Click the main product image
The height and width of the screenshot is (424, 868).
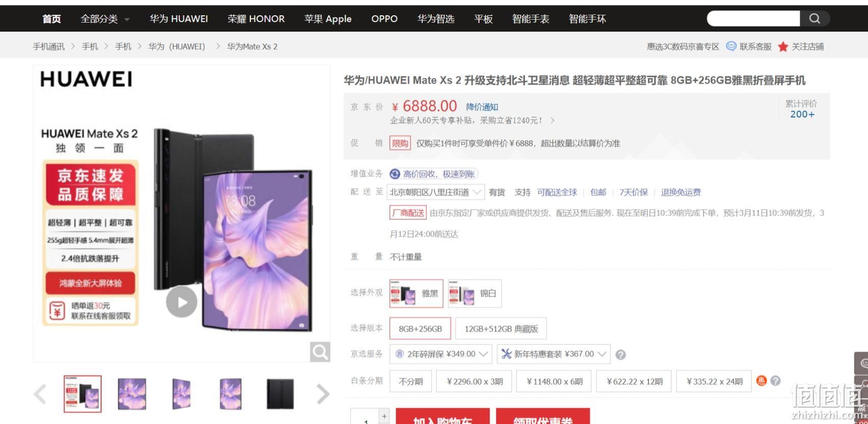182,214
